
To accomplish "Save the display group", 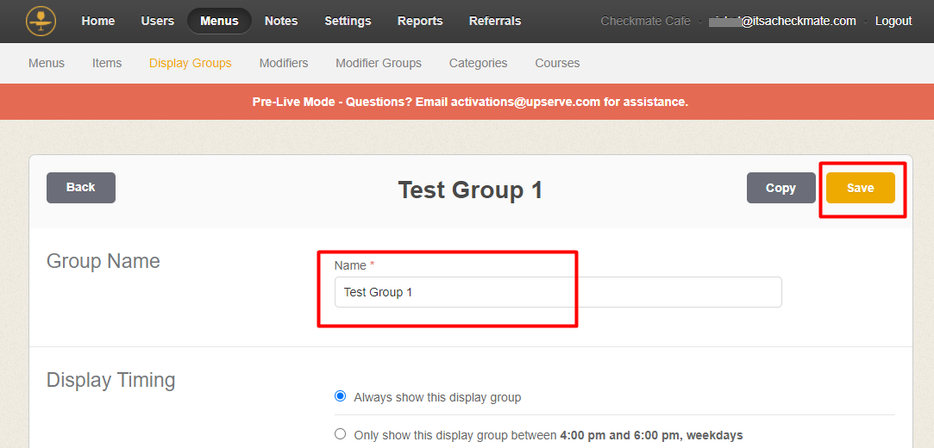I will 860,188.
